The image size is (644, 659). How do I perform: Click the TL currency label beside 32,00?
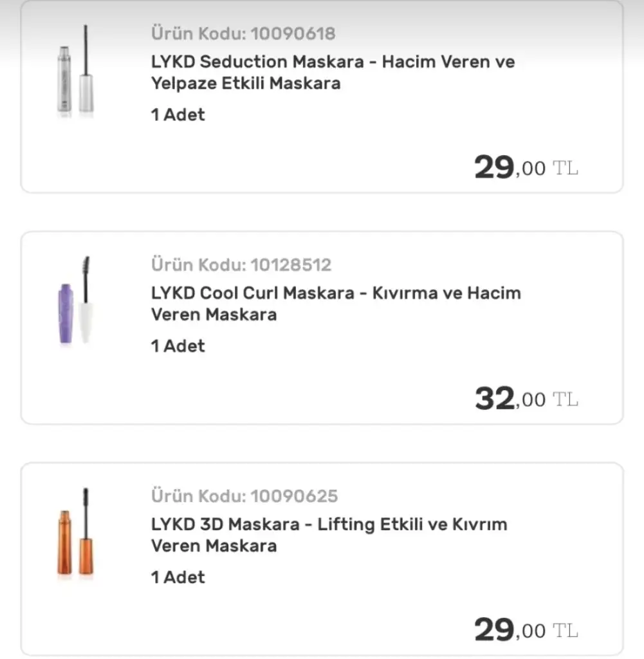566,400
